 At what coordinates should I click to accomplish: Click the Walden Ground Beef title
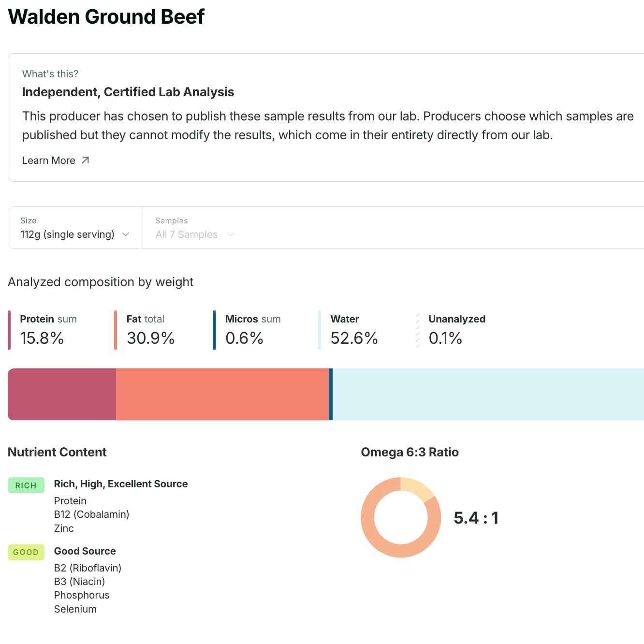(x=106, y=16)
